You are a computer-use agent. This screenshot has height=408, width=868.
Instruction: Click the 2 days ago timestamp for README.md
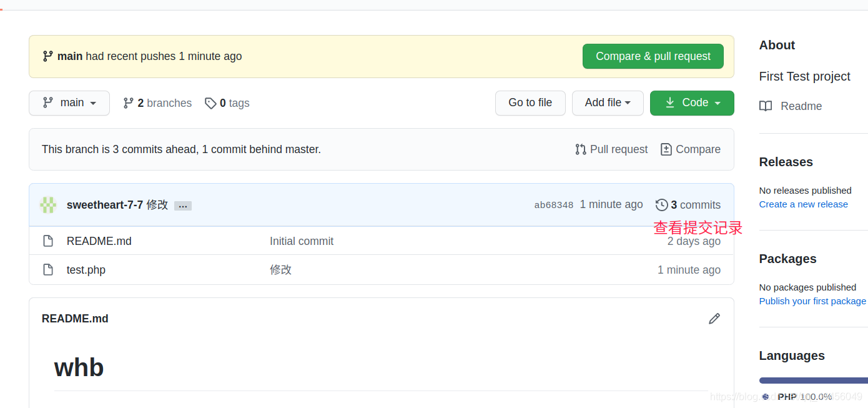tap(694, 241)
